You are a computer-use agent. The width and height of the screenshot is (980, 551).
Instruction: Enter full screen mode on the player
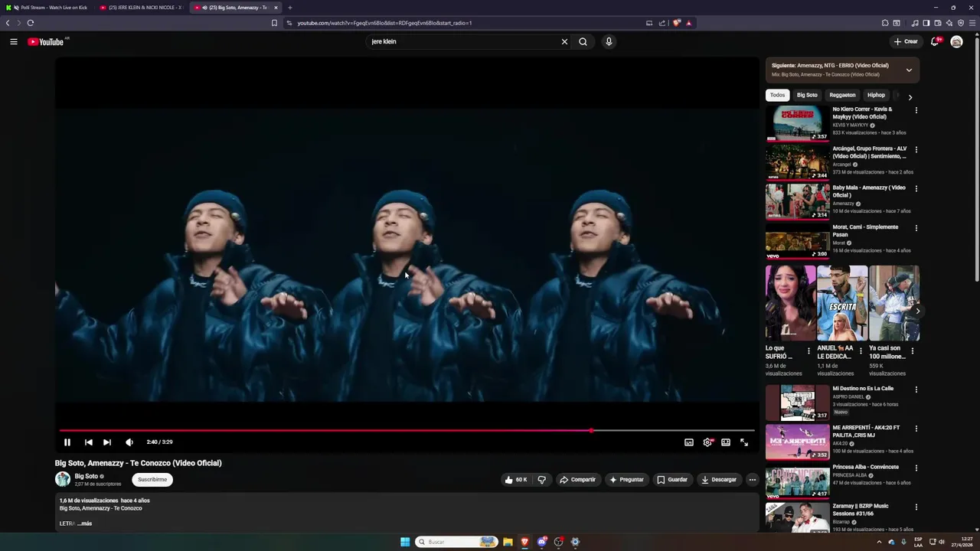coord(744,442)
